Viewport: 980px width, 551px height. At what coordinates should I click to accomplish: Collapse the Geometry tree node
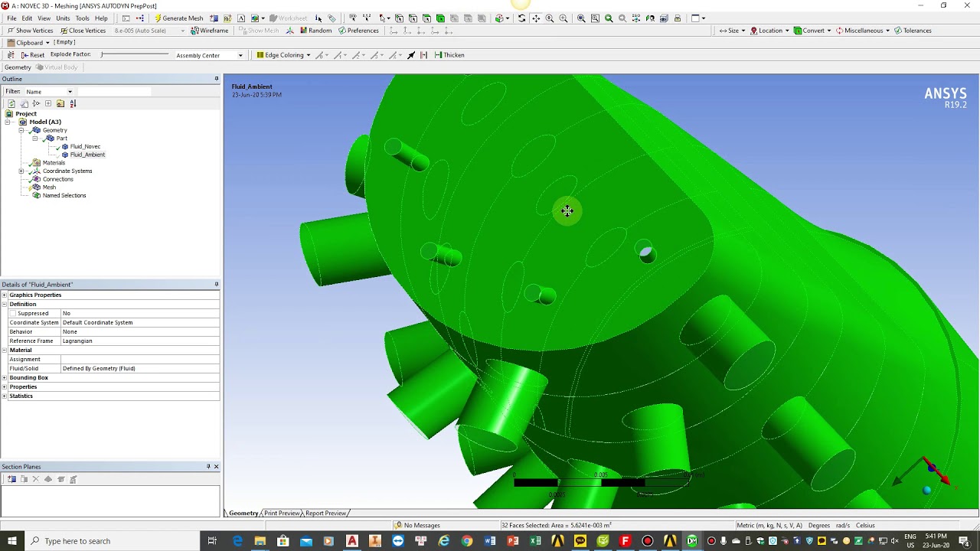coord(21,130)
